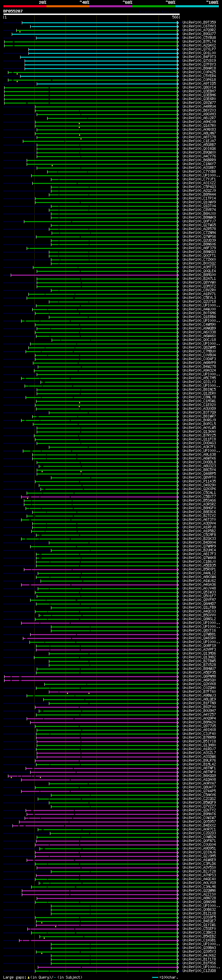Pick the UniRef100_B8INC5 hit name

[x=199, y=390]
